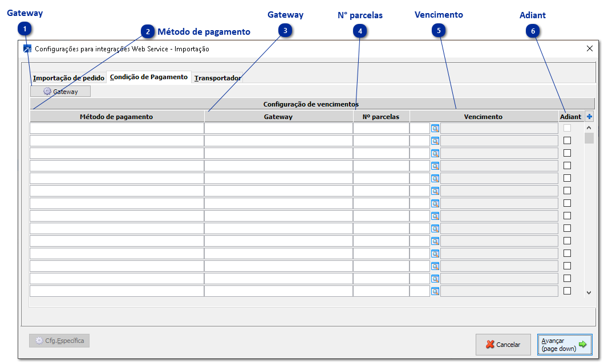The image size is (604, 364).
Task: Open Vencimento lookup icon in ninth row
Action: (x=435, y=228)
